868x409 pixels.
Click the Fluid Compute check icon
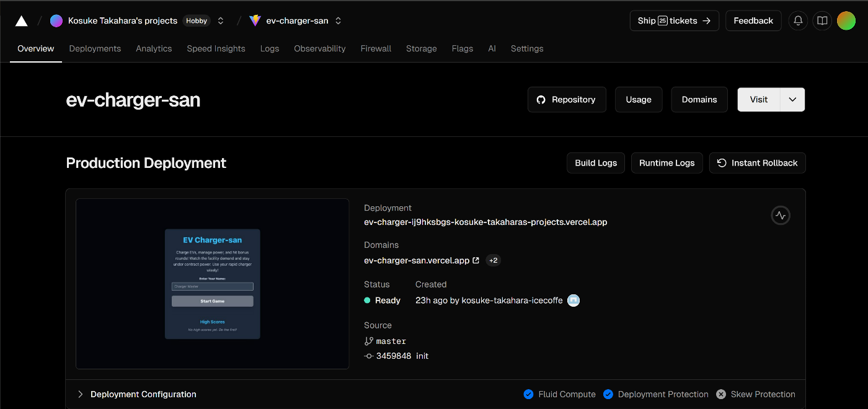click(528, 394)
